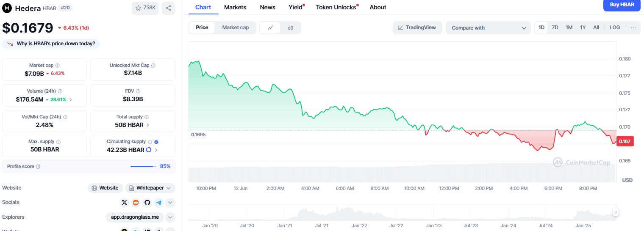Viewport: 644px width, 231px height.
Task: Switch to the Markets tab
Action: coord(235,7)
